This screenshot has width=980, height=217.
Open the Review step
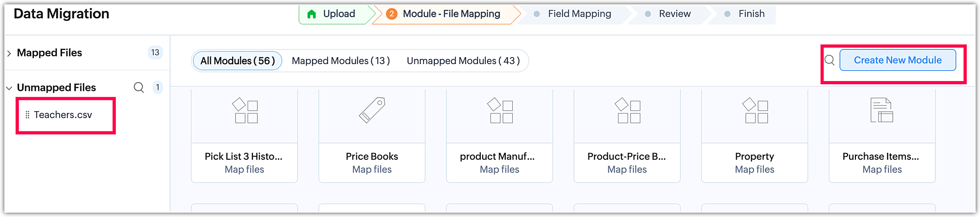point(674,14)
